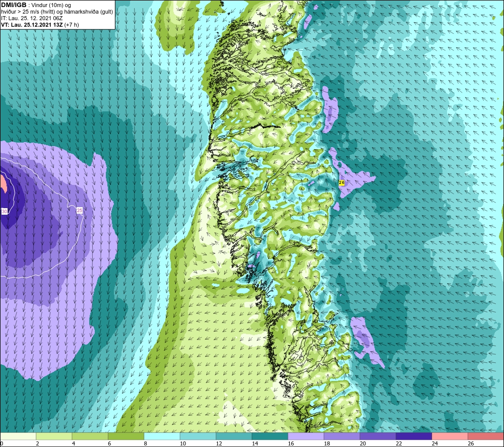
Task: Click the 20–22 violet legend swatch
Action: (x=378, y=436)
